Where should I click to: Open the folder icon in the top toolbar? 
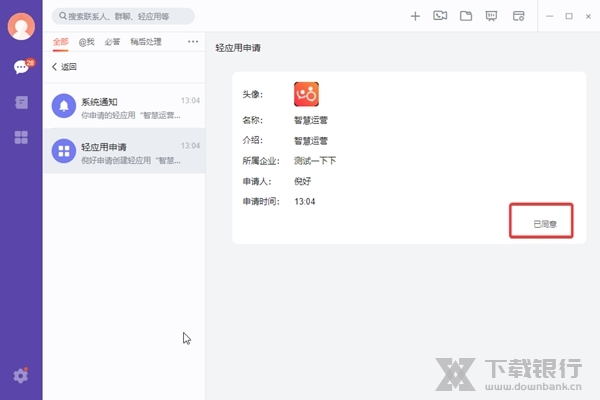pyautogui.click(x=466, y=16)
